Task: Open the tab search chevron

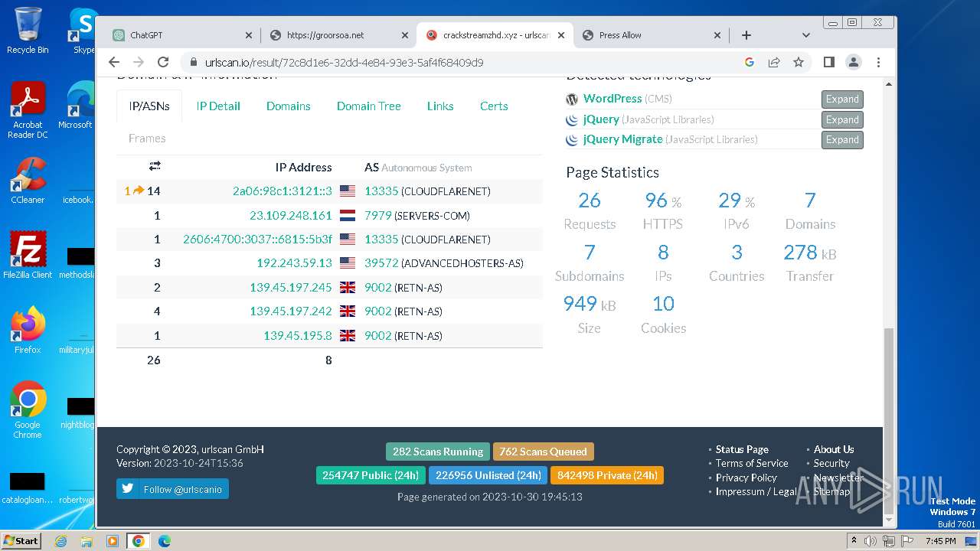Action: (x=806, y=35)
